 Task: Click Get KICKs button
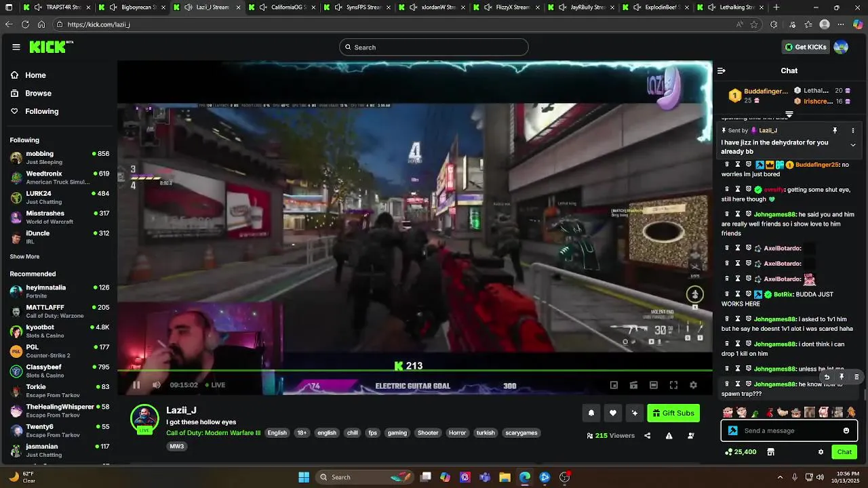(x=806, y=47)
